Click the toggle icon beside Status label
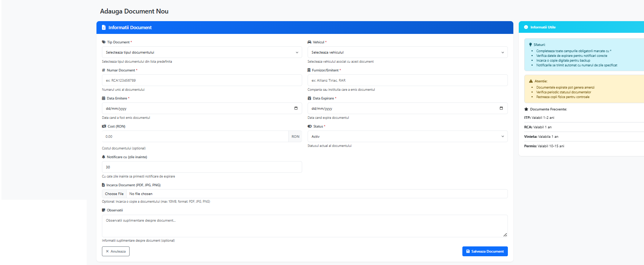Screen dimensions: 644x265 pos(310,126)
